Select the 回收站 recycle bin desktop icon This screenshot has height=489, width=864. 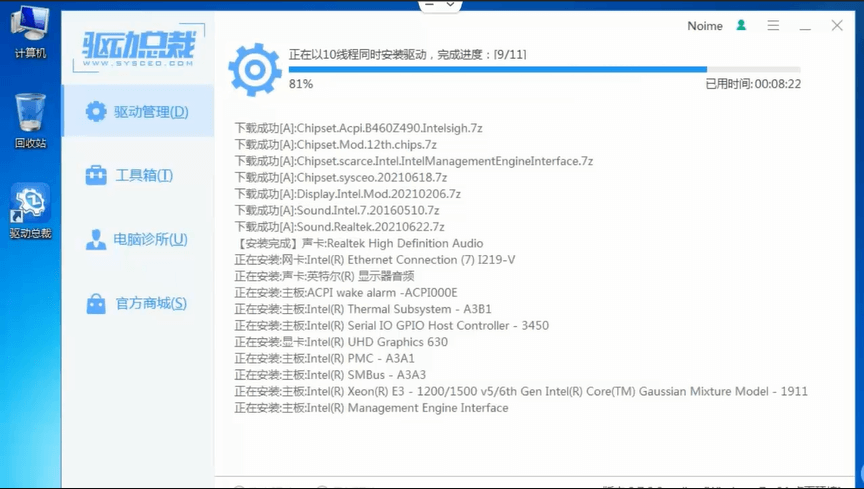(30, 121)
